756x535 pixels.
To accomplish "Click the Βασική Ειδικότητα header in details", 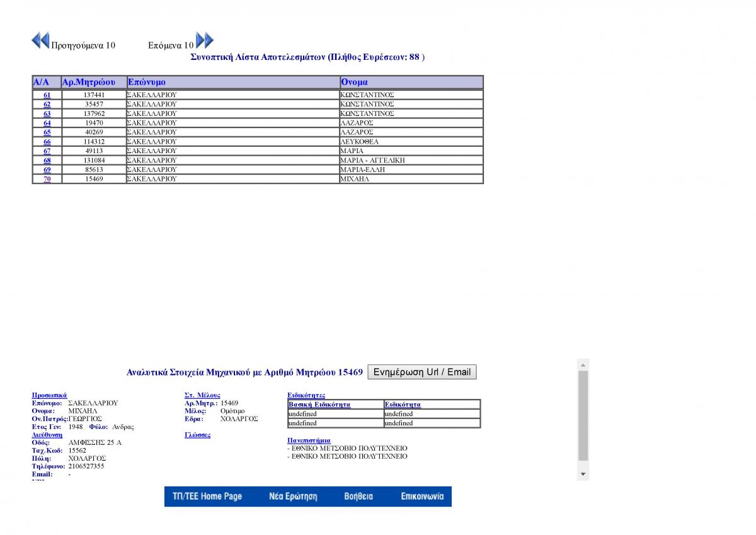I will [319, 405].
